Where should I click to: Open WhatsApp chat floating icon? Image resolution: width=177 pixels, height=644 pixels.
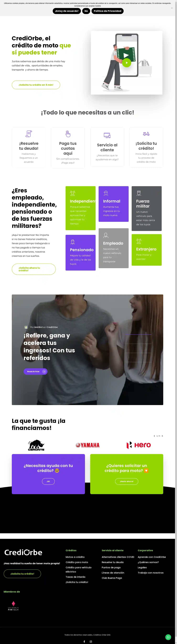[x=168, y=637]
